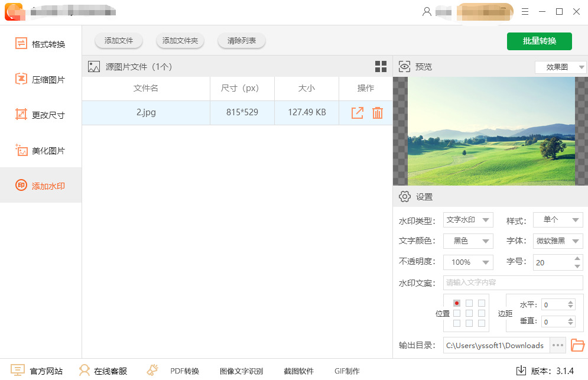
Task: Open output folder with folder icon
Action: 577,345
